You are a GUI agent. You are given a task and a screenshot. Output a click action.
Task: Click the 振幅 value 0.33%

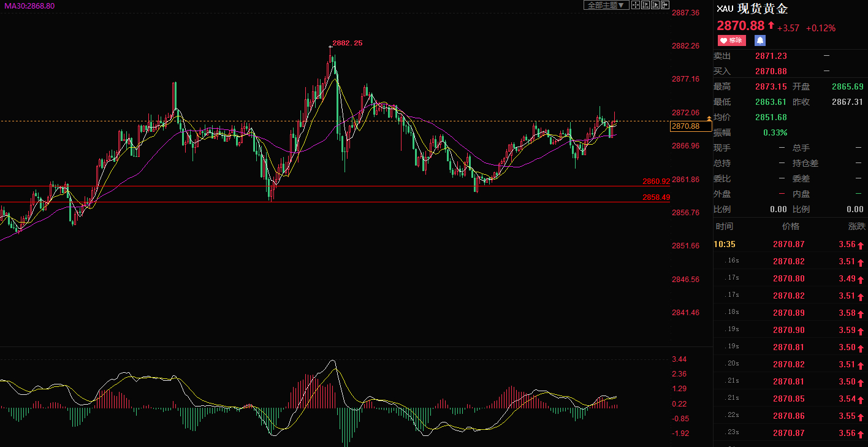tap(775, 132)
